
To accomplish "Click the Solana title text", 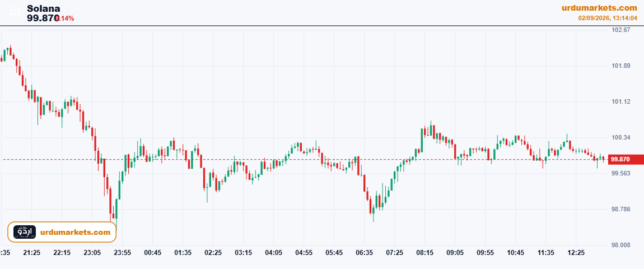I will click(44, 8).
